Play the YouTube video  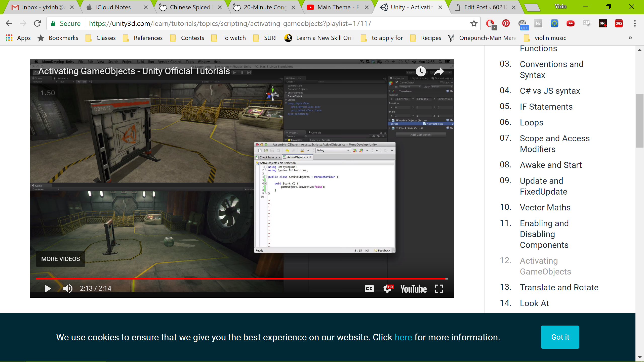[48, 288]
